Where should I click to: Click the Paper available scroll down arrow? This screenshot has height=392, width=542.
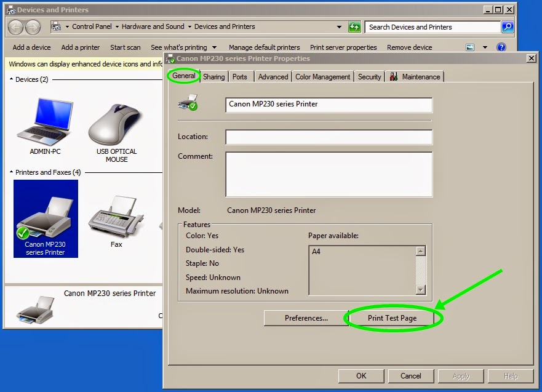click(421, 290)
